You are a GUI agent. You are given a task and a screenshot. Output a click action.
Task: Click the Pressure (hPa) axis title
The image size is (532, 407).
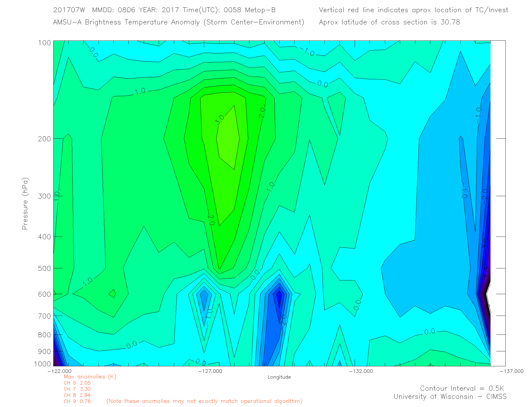[x=25, y=204]
